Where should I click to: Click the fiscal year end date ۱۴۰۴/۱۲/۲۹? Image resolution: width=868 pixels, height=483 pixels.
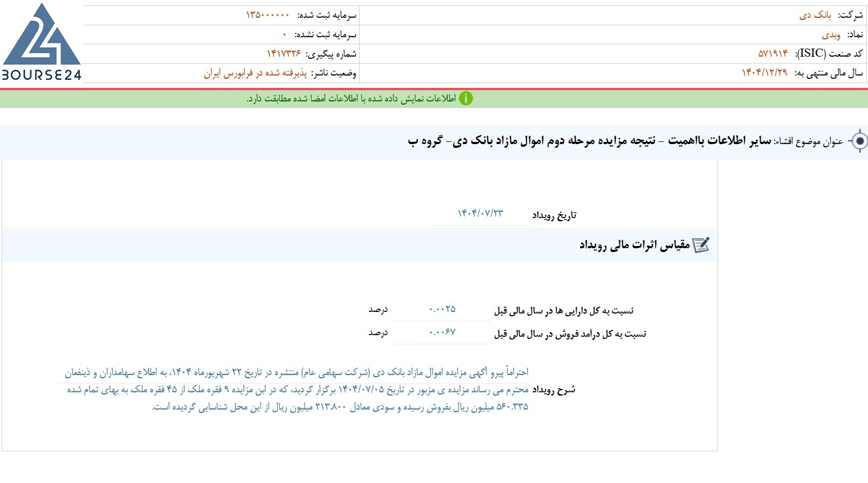point(765,73)
